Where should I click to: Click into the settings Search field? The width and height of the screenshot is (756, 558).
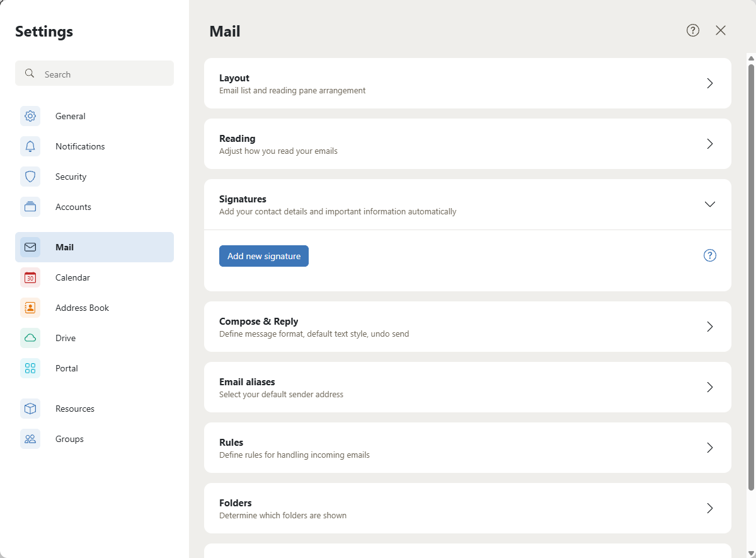tap(94, 73)
